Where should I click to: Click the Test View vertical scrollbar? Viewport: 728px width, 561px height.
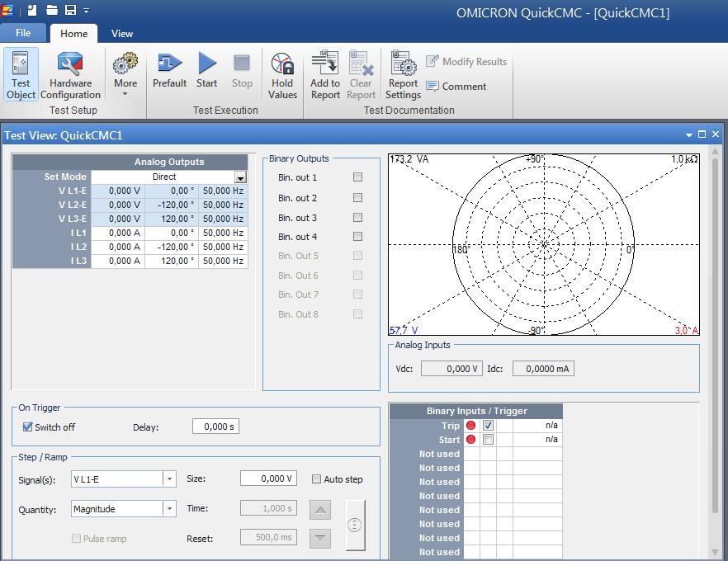[x=715, y=334]
